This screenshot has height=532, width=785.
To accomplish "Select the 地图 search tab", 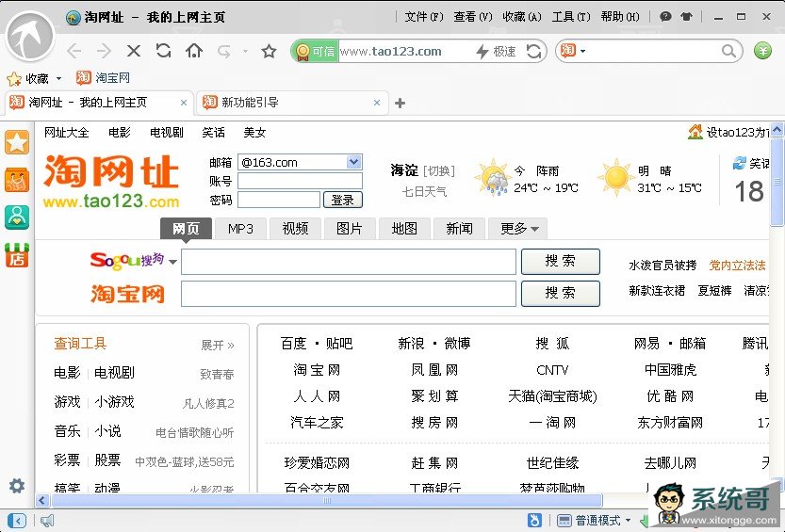I will point(404,229).
